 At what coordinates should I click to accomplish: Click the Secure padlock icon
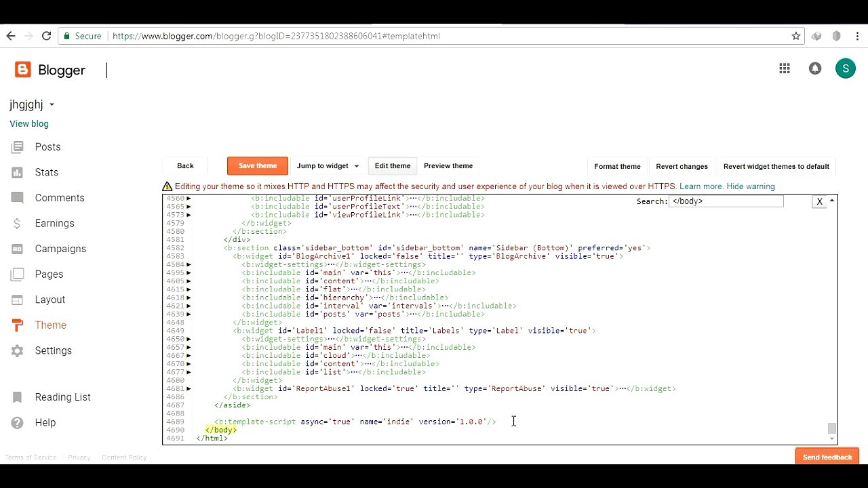(67, 36)
